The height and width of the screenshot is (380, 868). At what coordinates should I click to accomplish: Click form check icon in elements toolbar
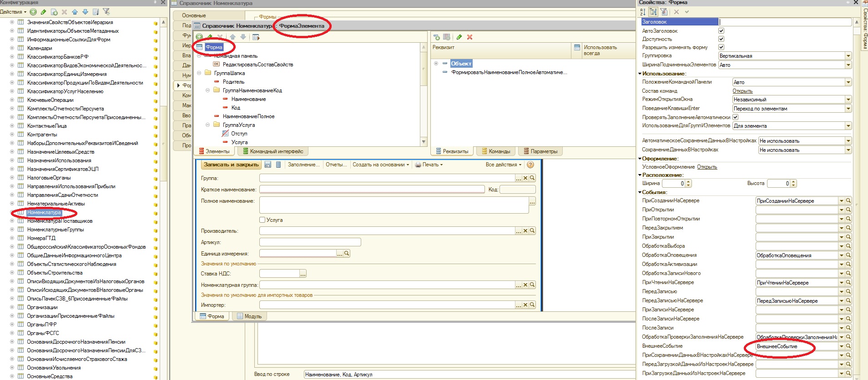[x=256, y=37]
